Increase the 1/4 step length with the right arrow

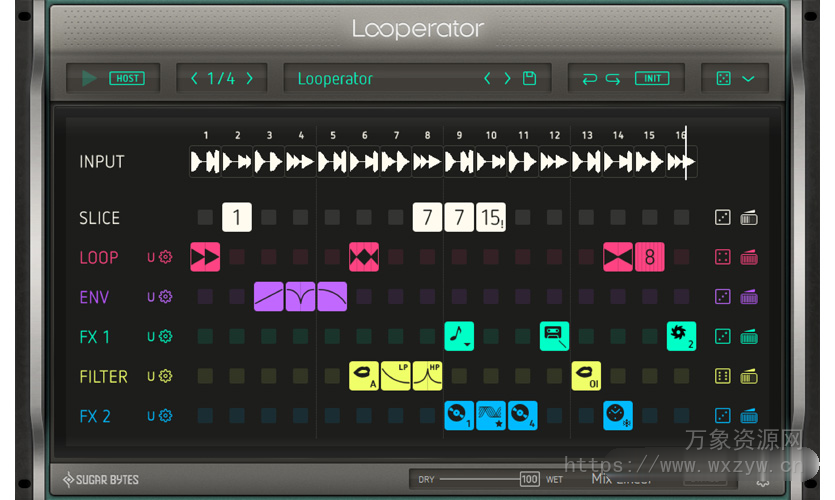(249, 78)
